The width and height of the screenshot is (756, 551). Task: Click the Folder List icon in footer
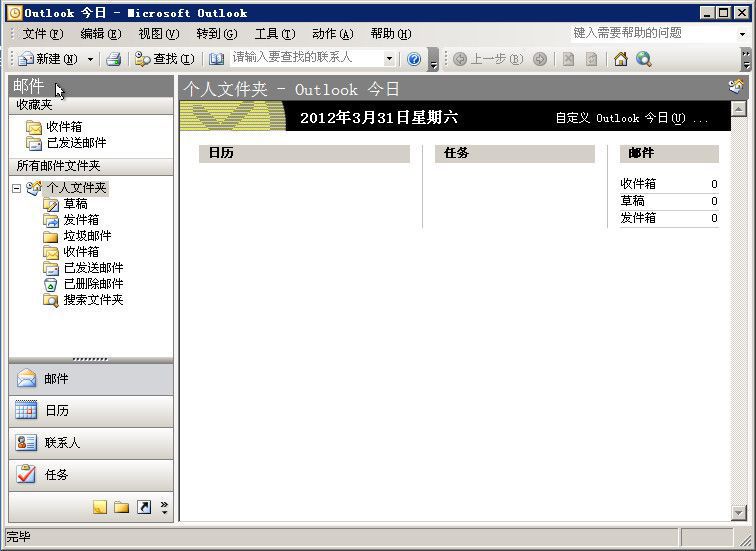click(122, 507)
